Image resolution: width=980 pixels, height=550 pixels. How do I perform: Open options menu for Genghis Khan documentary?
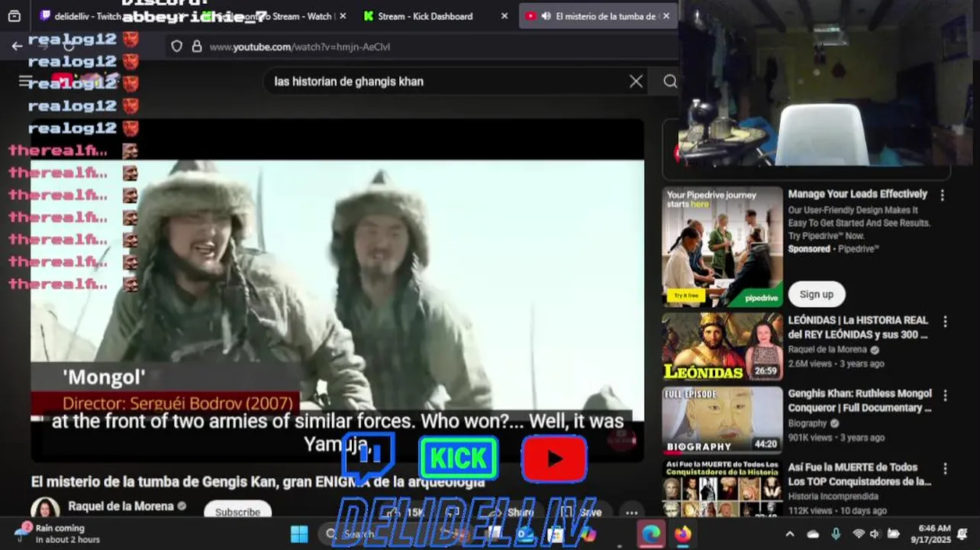945,396
